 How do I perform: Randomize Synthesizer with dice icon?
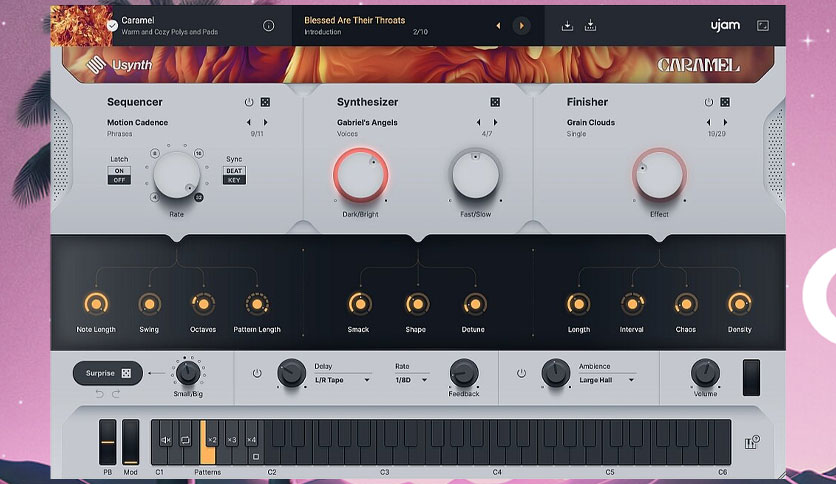click(495, 102)
